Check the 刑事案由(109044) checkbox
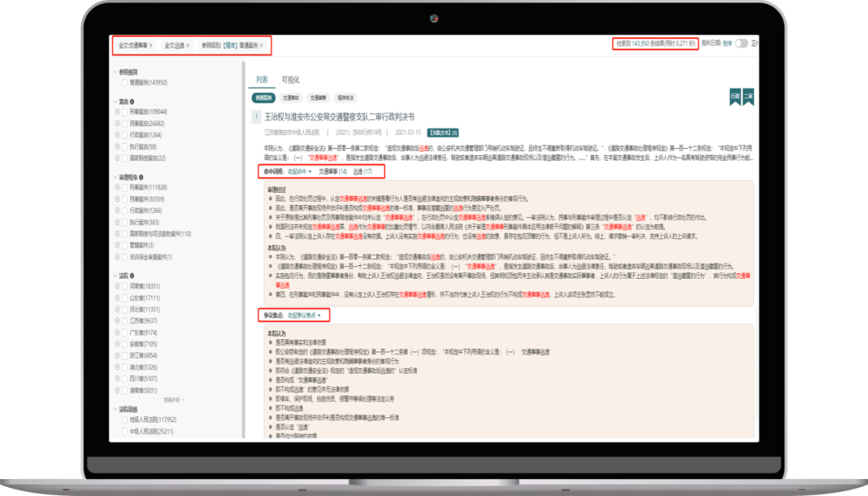This screenshot has height=496, width=868. [x=125, y=112]
